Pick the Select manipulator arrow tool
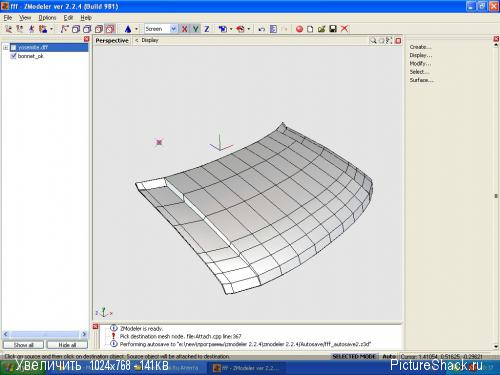500x375 pixels. [x=64, y=29]
